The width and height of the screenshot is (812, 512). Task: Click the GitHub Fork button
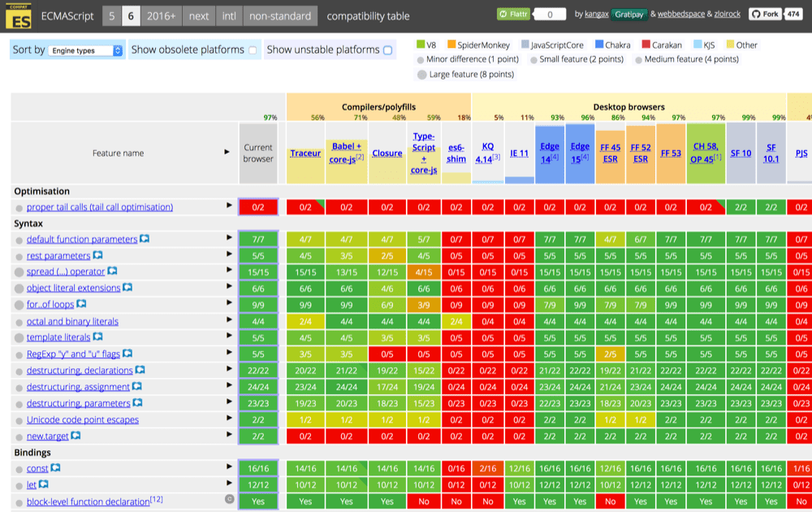766,14
